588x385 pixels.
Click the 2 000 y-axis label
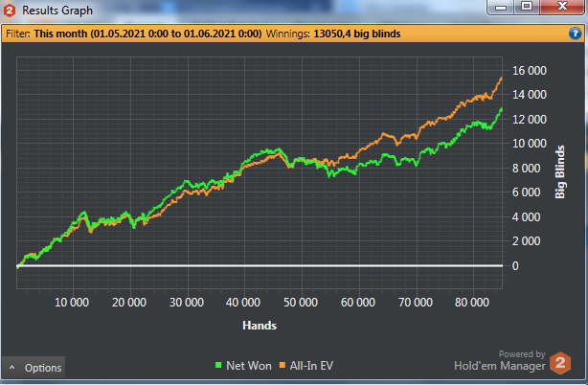(x=526, y=241)
